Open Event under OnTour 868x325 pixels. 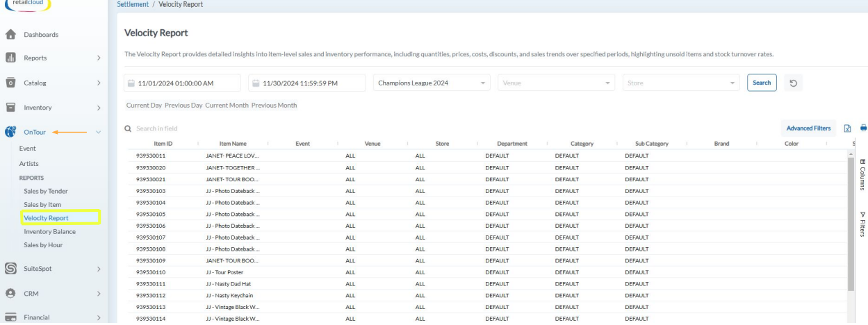point(28,149)
